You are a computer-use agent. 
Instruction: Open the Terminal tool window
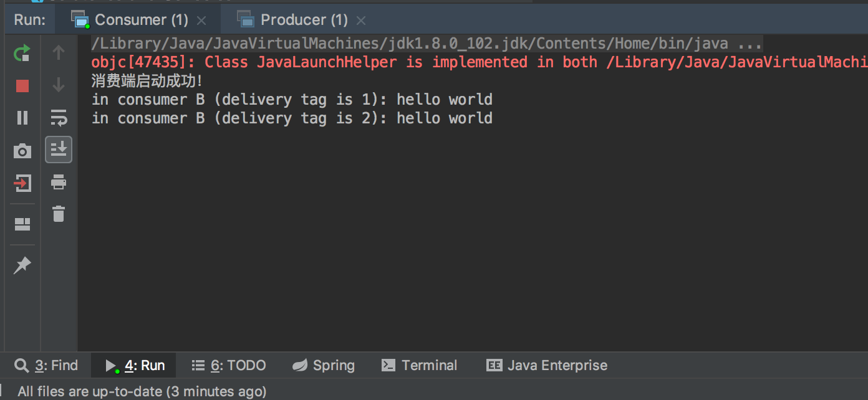coord(420,366)
